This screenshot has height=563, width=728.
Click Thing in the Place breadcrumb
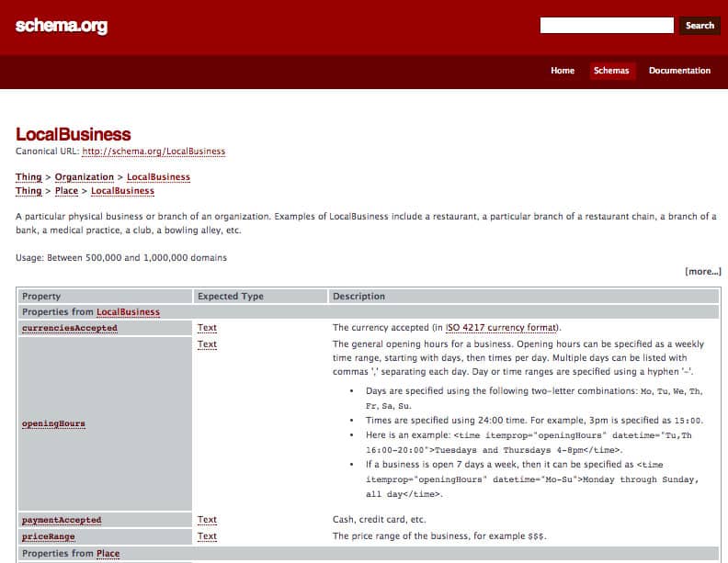(28, 191)
